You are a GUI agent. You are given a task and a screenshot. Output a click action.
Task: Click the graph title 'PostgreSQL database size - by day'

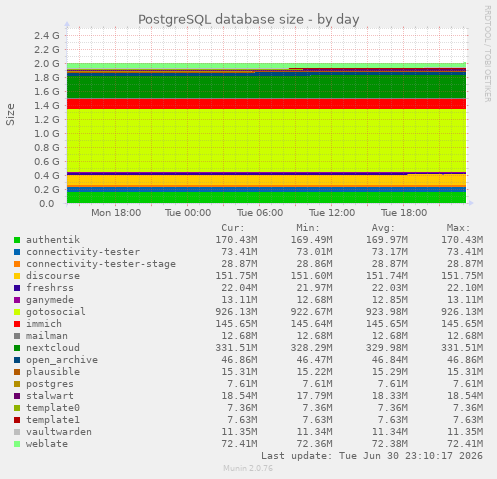(x=249, y=19)
